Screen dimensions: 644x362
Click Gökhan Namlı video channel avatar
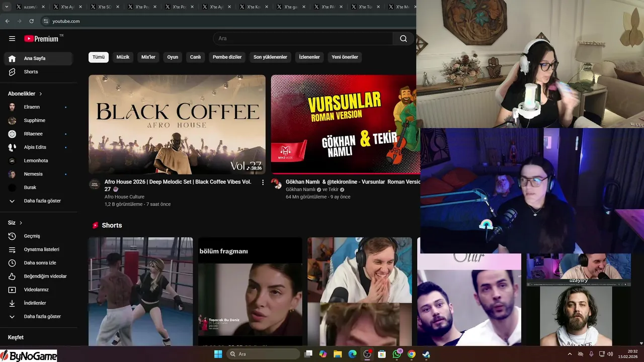pyautogui.click(x=276, y=184)
